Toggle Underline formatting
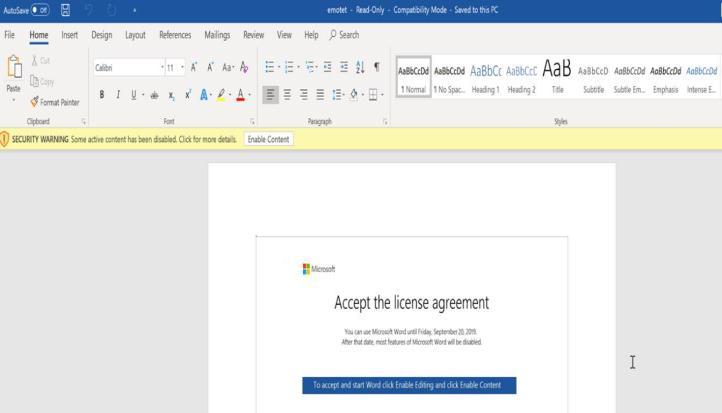The height and width of the screenshot is (413, 722). (134, 94)
